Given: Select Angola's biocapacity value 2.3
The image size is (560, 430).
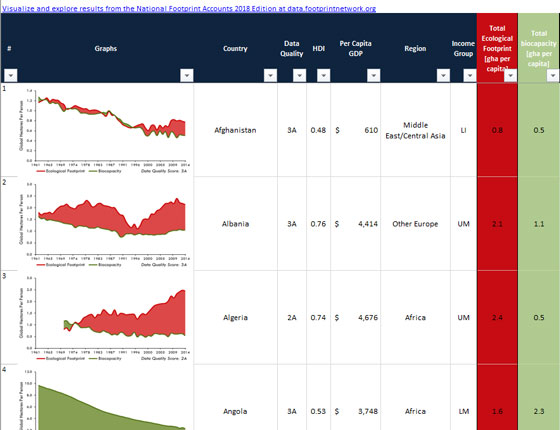Looking at the screenshot, I should (x=539, y=411).
